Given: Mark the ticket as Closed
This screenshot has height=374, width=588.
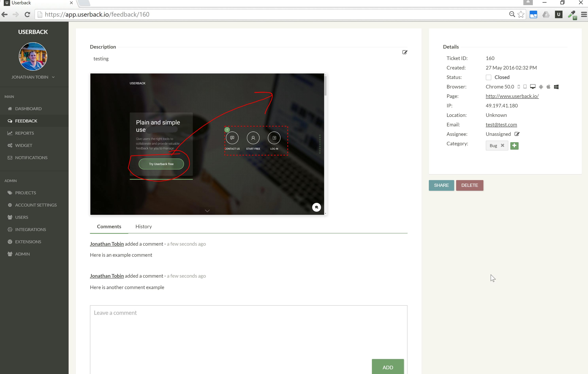Looking at the screenshot, I should click(x=488, y=77).
